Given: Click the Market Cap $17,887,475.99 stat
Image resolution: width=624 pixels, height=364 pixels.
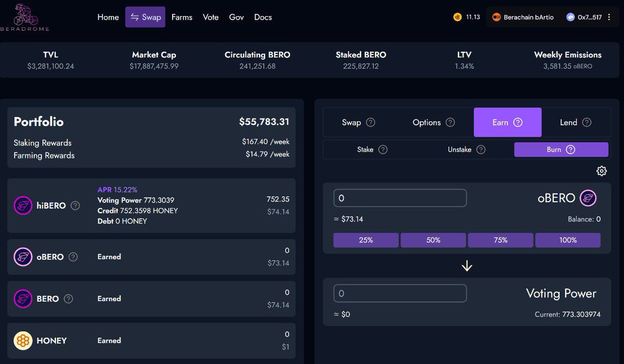Looking at the screenshot, I should tap(154, 60).
